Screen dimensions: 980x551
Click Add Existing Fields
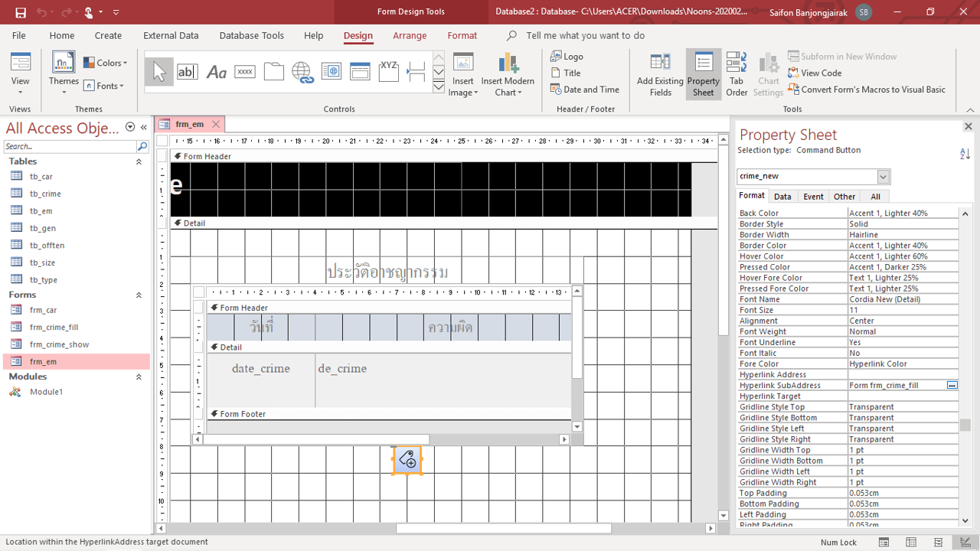(x=660, y=75)
